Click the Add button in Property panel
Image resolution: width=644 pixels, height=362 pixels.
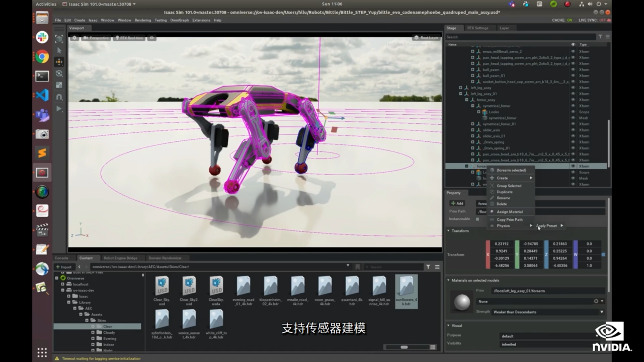click(457, 203)
